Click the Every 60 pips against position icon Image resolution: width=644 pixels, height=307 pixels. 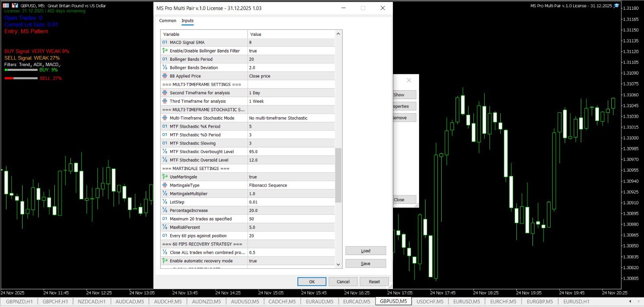click(165, 236)
